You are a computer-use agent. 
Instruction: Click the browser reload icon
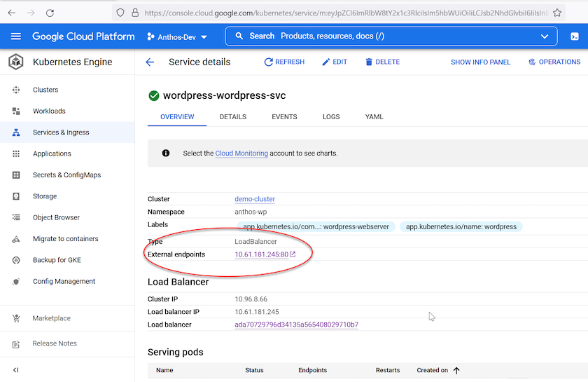pos(50,13)
